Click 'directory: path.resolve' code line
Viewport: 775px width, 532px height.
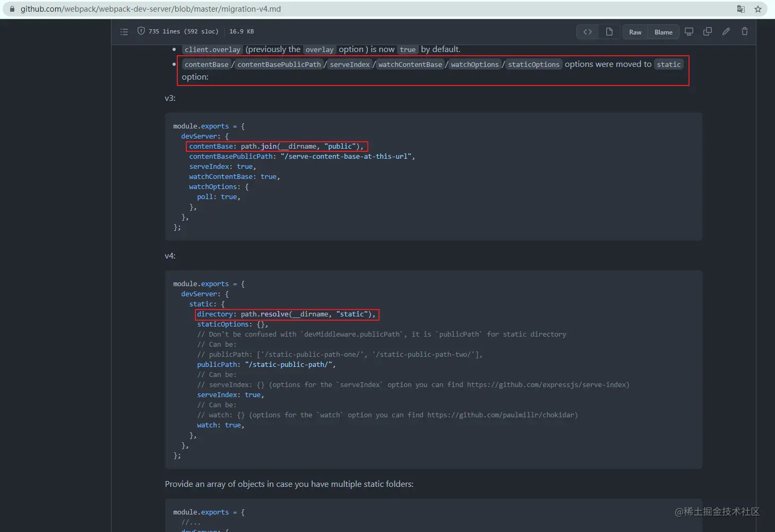coord(287,314)
